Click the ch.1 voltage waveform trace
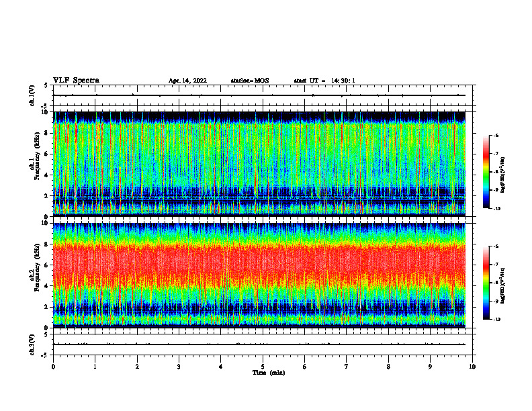Image resolution: width=532 pixels, height=411 pixels. 259,95
